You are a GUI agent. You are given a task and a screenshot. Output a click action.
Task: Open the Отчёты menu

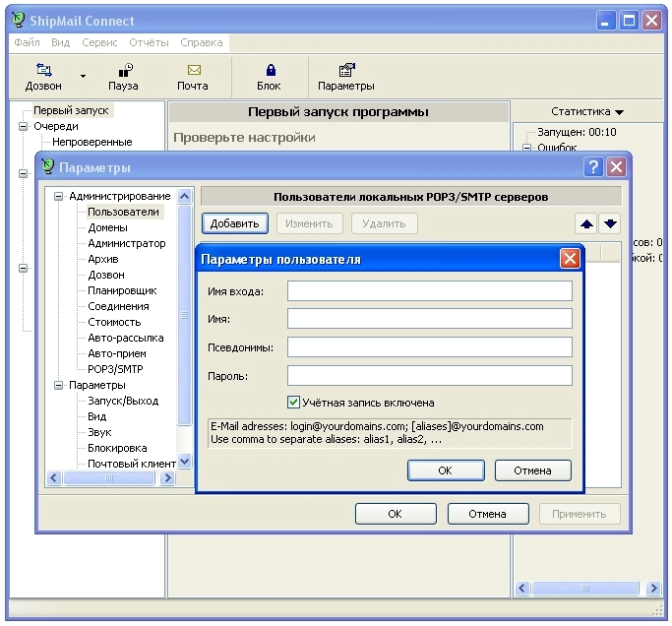pyautogui.click(x=149, y=42)
